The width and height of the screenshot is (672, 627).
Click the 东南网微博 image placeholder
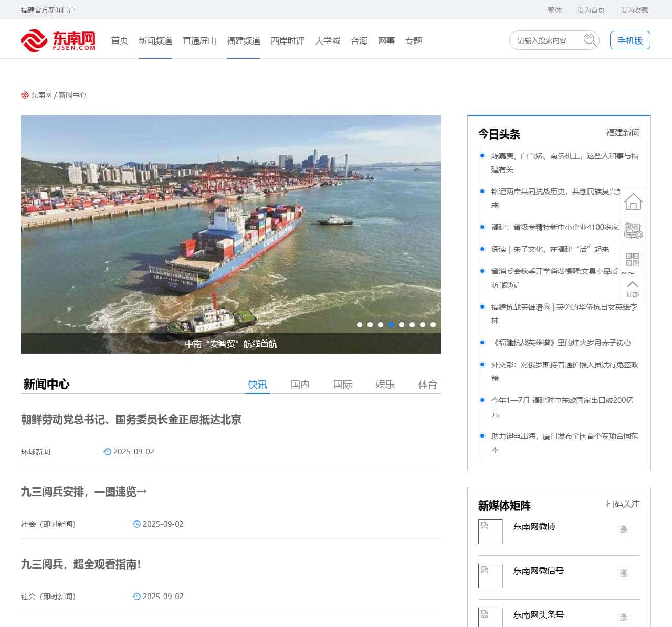click(x=490, y=532)
